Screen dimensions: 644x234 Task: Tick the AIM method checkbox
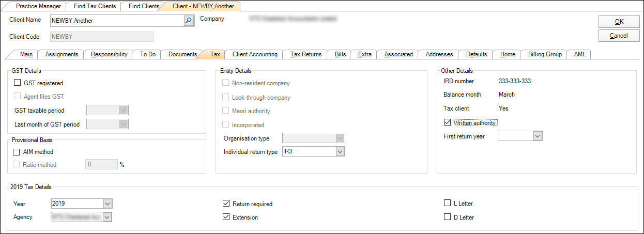point(18,152)
